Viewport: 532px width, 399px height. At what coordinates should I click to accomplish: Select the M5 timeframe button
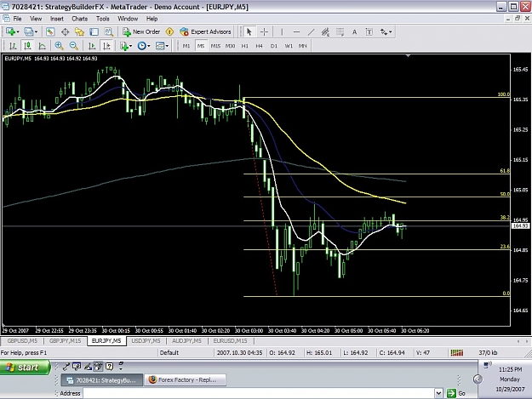click(201, 46)
